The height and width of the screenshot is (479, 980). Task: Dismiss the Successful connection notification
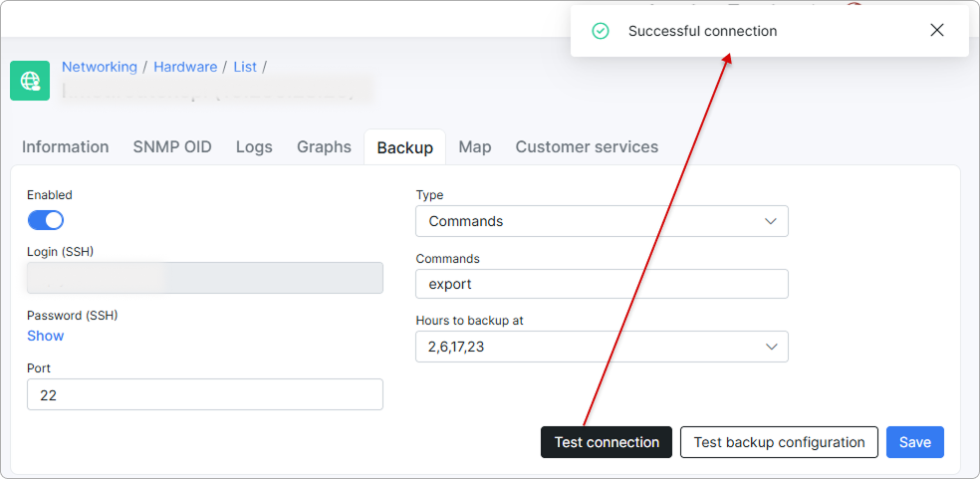pyautogui.click(x=936, y=30)
